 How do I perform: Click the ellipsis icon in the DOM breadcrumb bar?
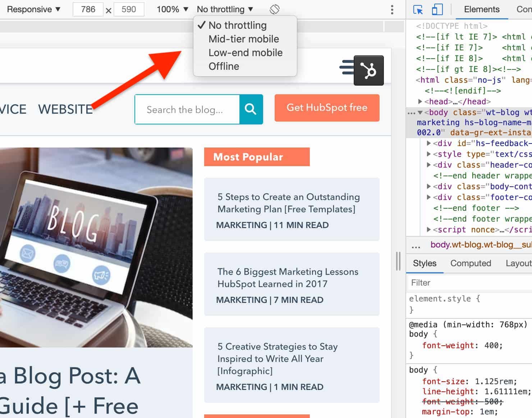pyautogui.click(x=416, y=245)
